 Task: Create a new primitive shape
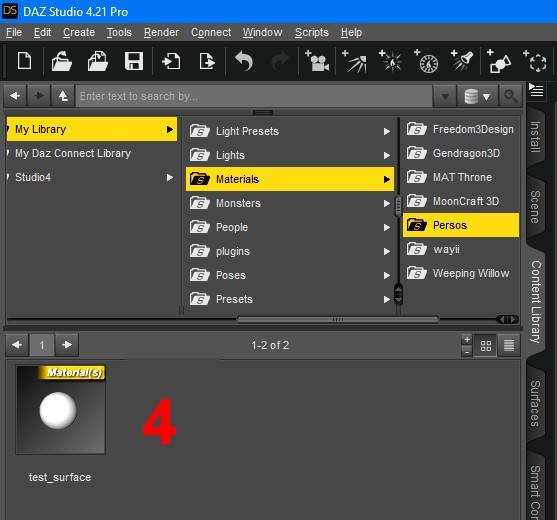coord(499,61)
